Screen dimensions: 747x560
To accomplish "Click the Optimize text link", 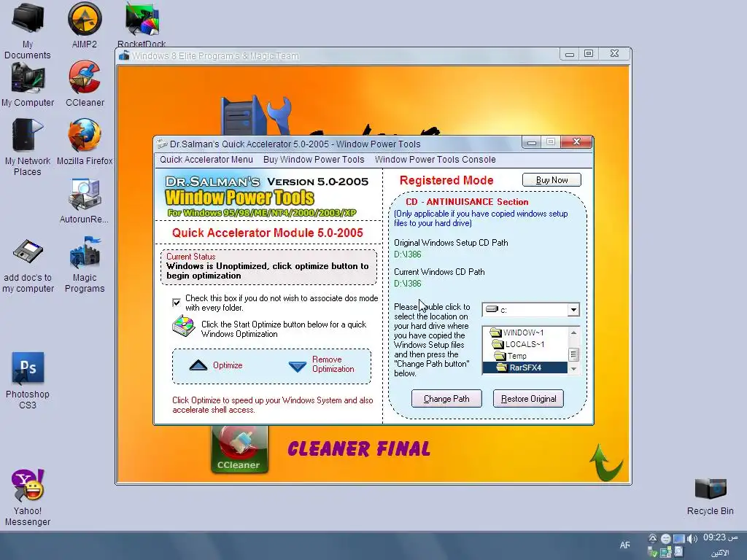I will click(x=228, y=365).
